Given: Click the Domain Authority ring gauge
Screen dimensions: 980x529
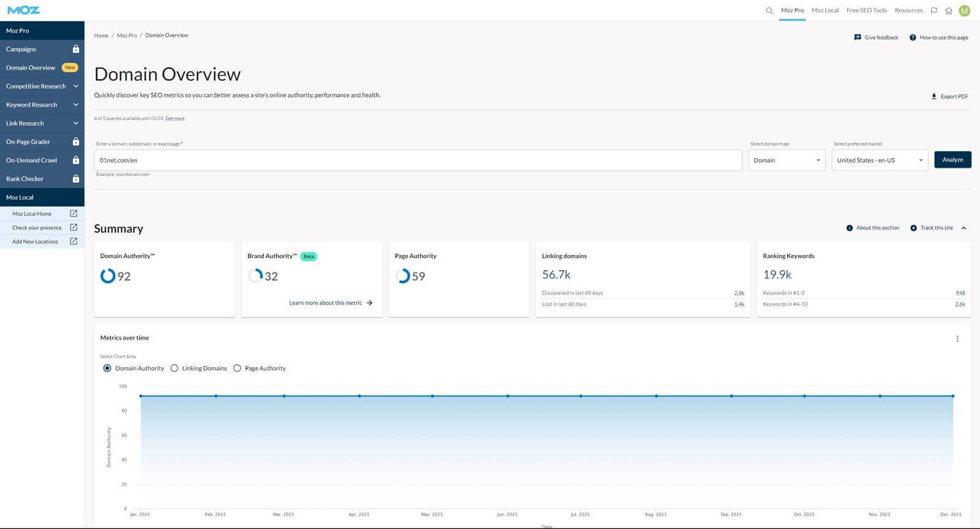Looking at the screenshot, I should click(108, 276).
